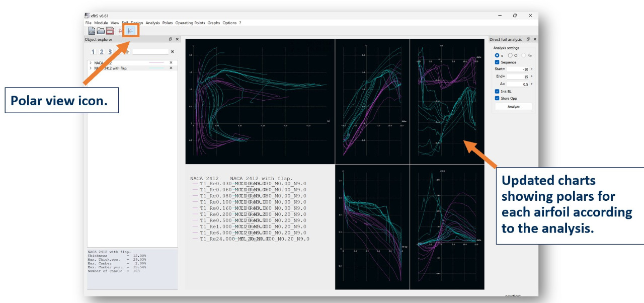Open the Analysis menu
This screenshot has width=644, height=303.
pos(152,23)
